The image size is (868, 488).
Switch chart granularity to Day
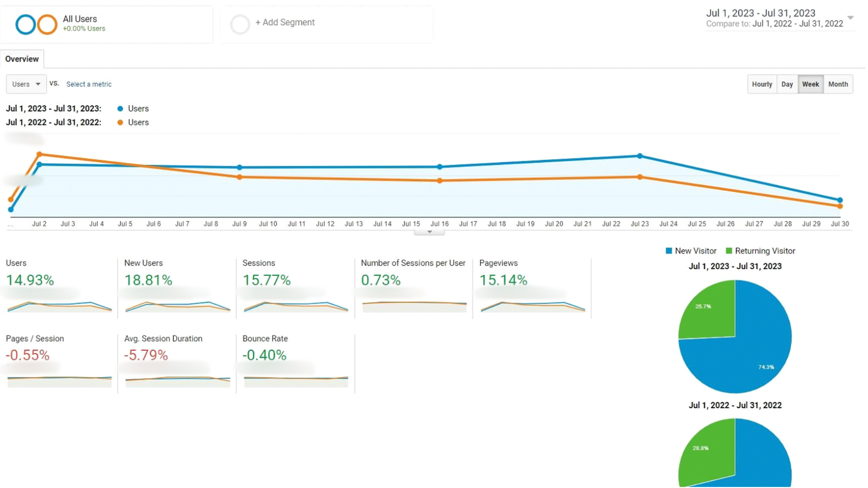tap(787, 84)
